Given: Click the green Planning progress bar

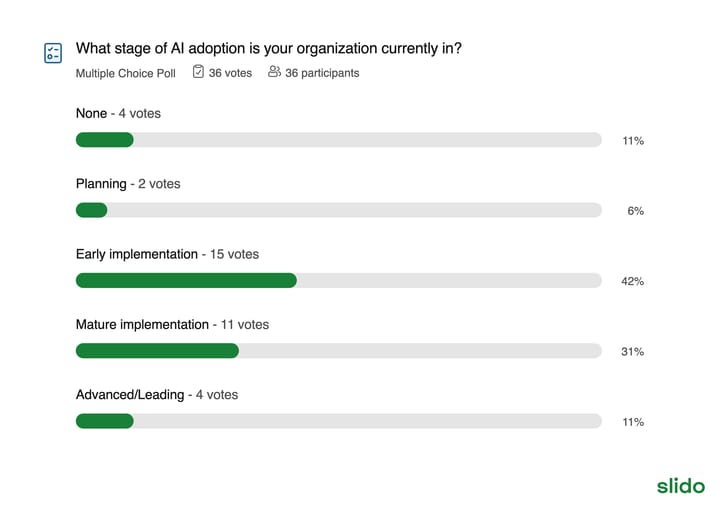Looking at the screenshot, I should [x=91, y=210].
